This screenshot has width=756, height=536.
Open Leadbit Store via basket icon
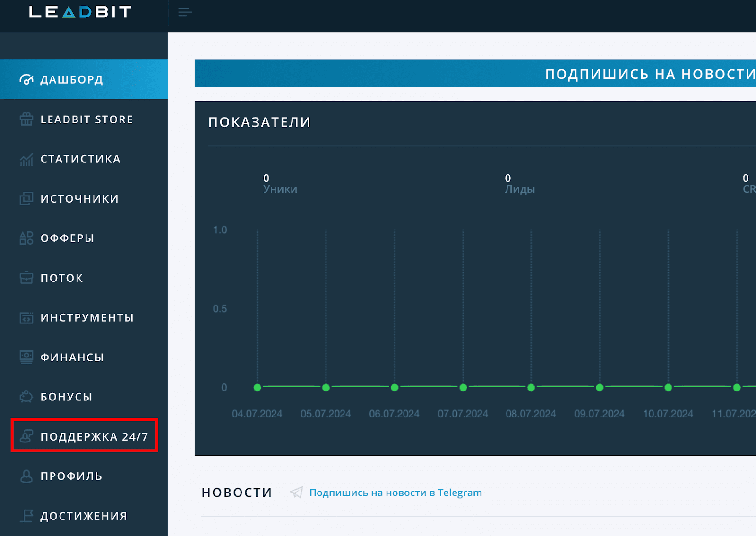[26, 119]
